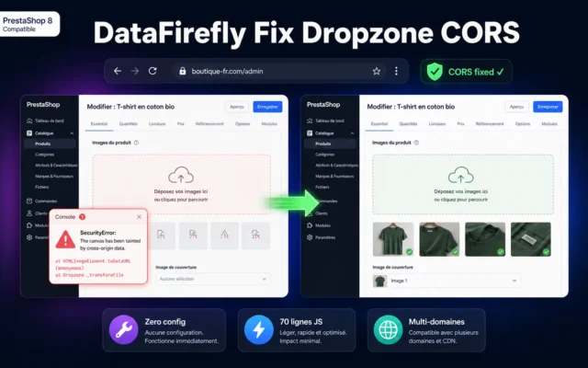Select first t-shirt thumbnail on hanger
588x368 pixels.
point(393,239)
